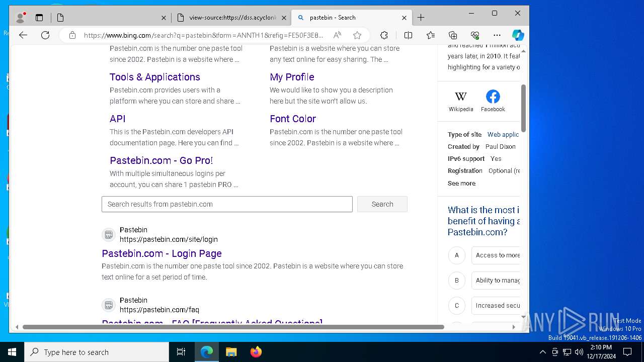The width and height of the screenshot is (644, 362).
Task: Open Task View on the taskbar
Action: [x=181, y=352]
